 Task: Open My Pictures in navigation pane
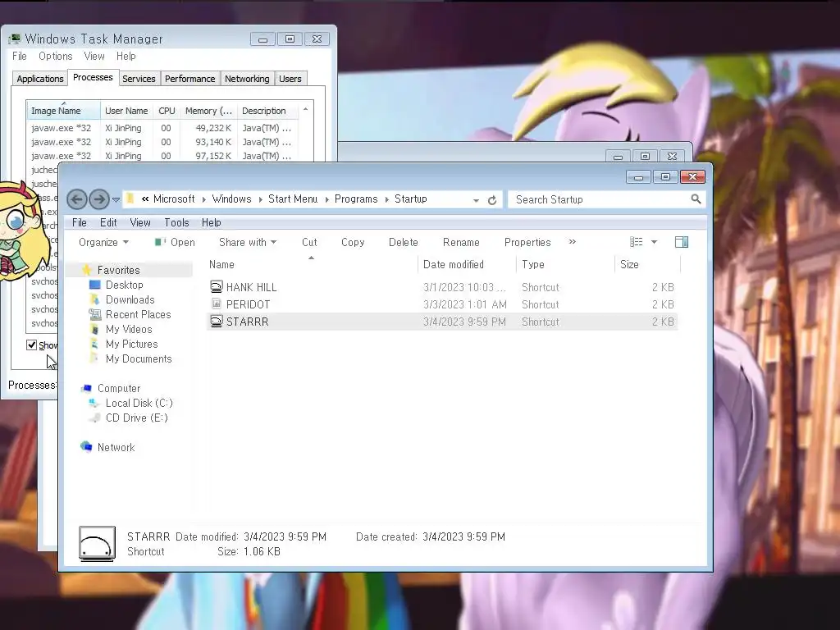[131, 344]
